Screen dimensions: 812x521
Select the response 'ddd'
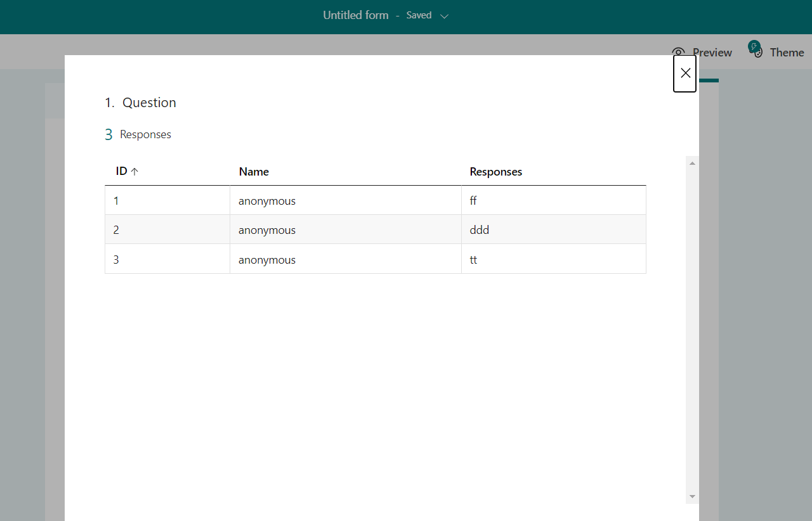click(x=480, y=230)
